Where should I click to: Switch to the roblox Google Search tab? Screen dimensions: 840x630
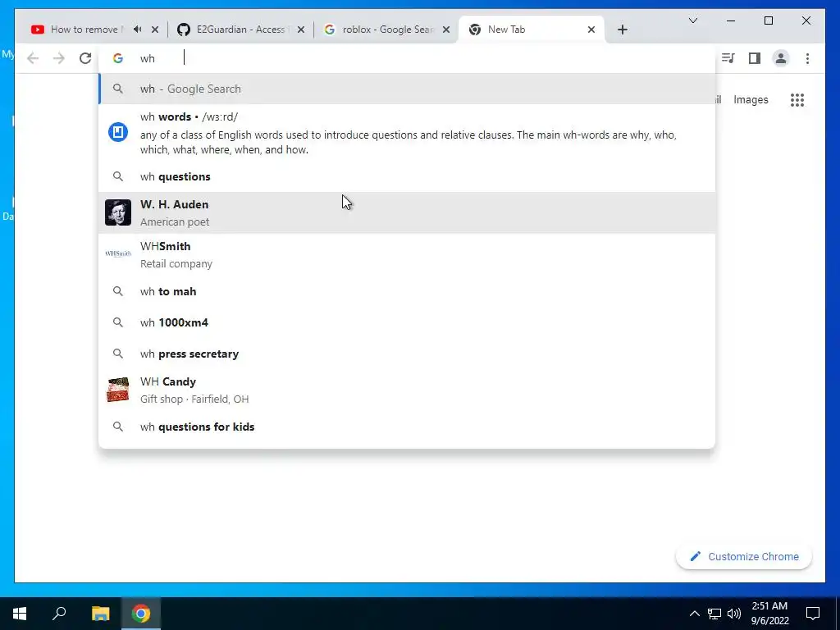point(386,30)
